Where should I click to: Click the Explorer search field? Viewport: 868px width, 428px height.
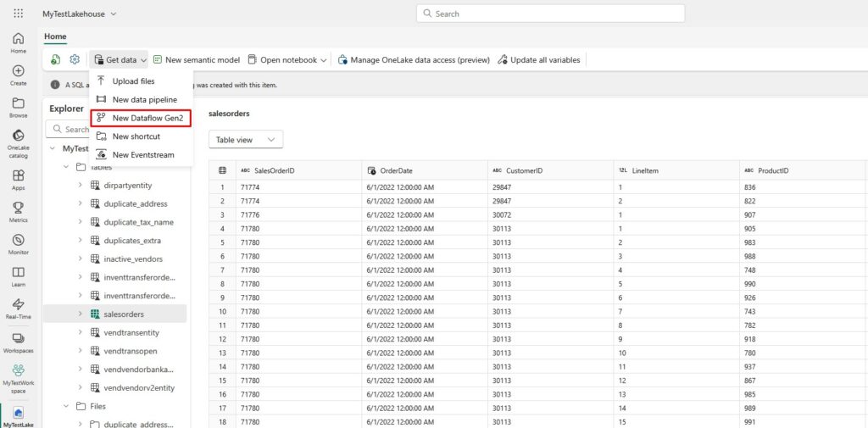click(x=70, y=129)
